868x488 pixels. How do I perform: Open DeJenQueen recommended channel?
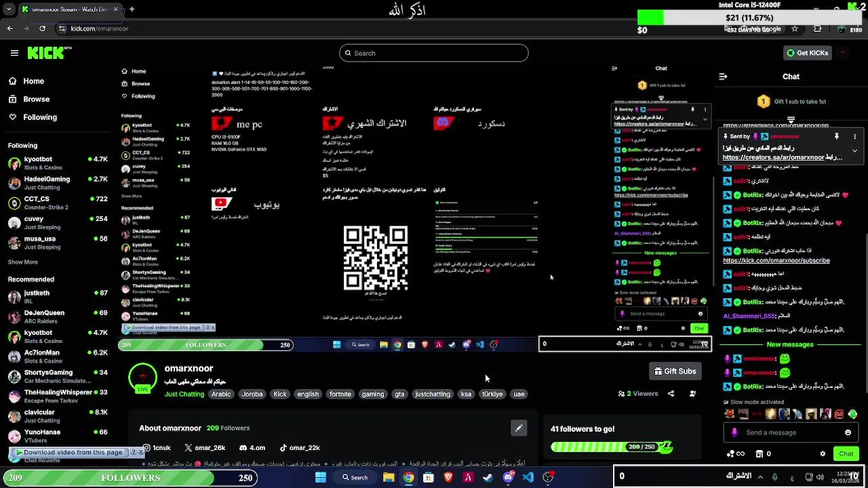pyautogui.click(x=58, y=317)
